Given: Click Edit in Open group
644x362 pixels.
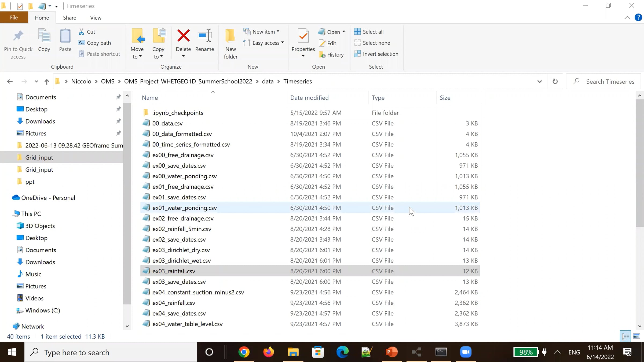Looking at the screenshot, I should pos(327,43).
